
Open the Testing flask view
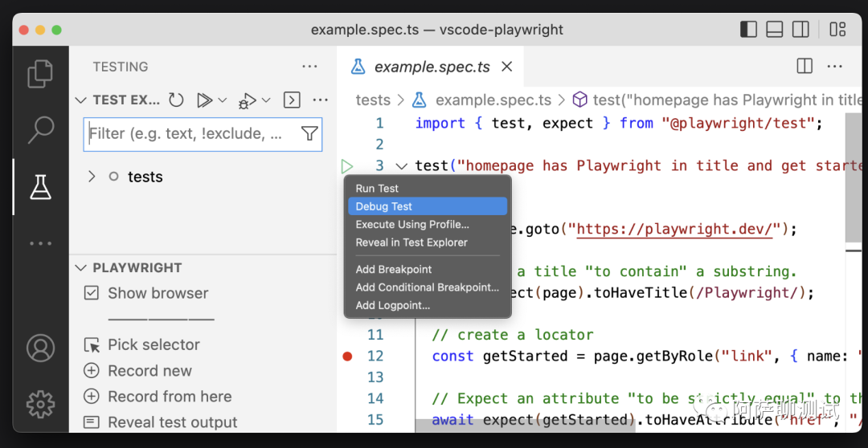click(x=40, y=187)
